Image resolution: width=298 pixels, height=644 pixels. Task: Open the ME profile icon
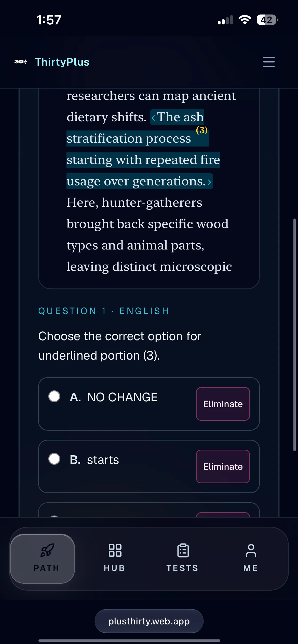tap(251, 550)
